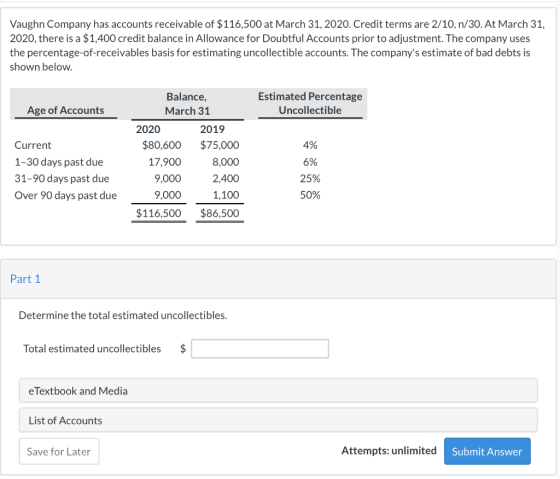Select the Part 1 heading
Image resolution: width=560 pixels, height=479 pixels.
click(25, 279)
